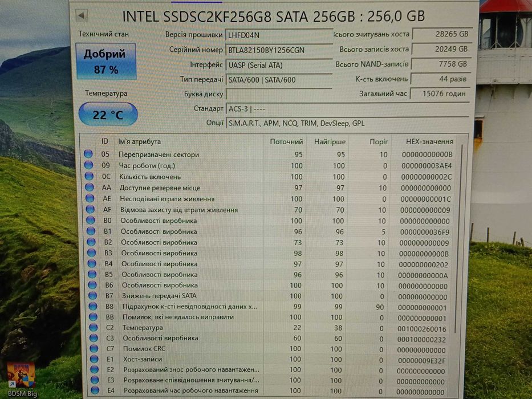
Task: Select the Кількість включень row
Action: tap(268, 177)
